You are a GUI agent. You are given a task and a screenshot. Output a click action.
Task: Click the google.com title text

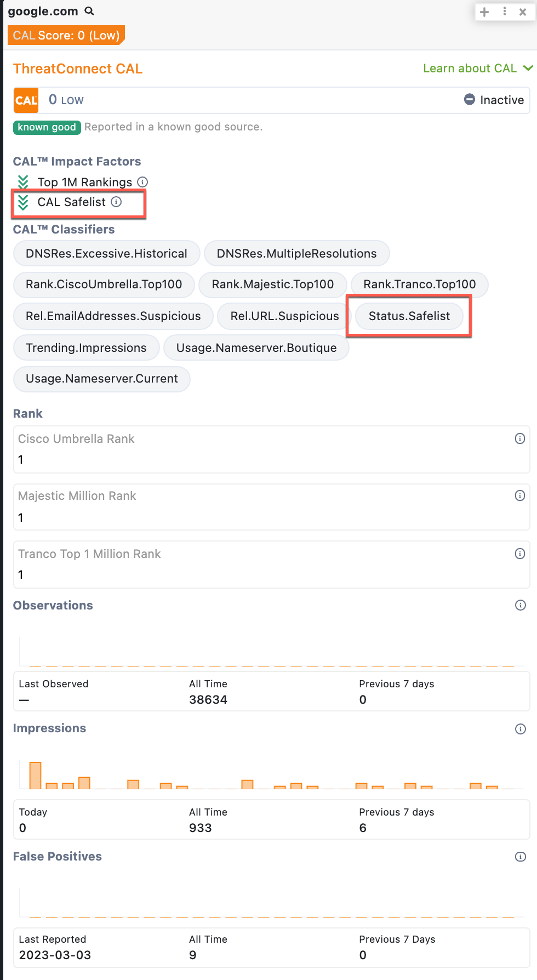coord(43,12)
